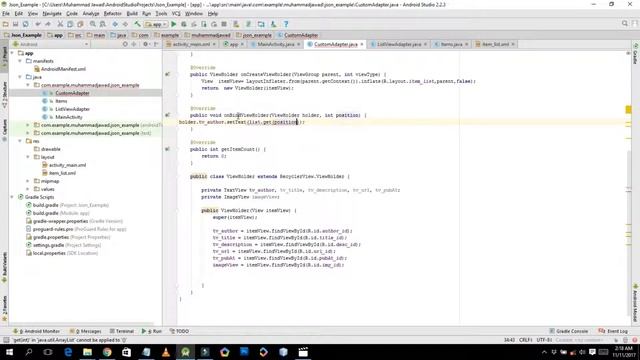Expand the mipmap folder node
This screenshot has width=640, height=360.
[28, 181]
